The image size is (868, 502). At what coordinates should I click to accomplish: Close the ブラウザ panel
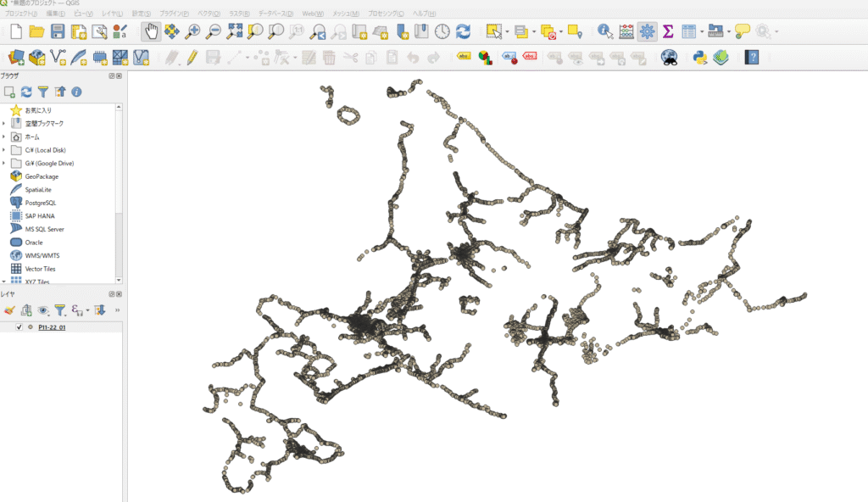(119, 76)
